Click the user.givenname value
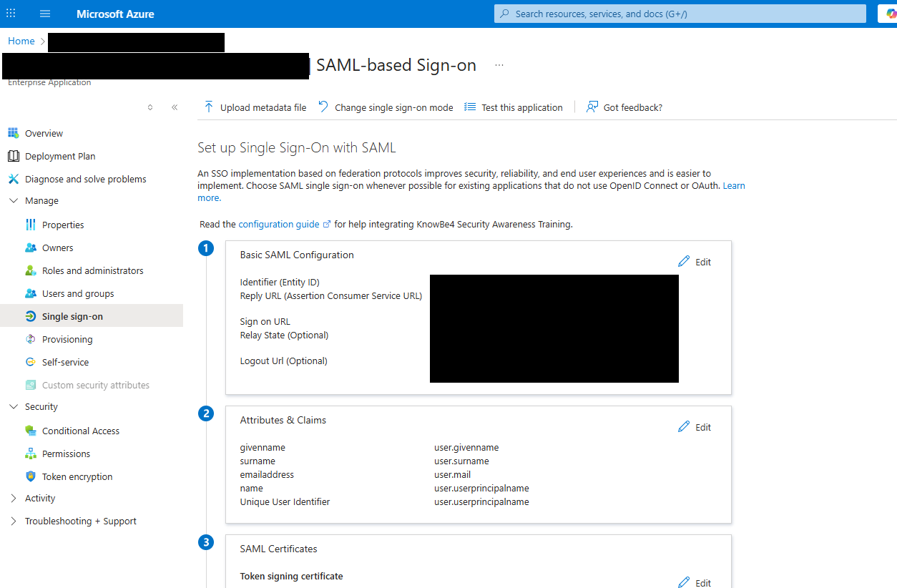 point(466,447)
